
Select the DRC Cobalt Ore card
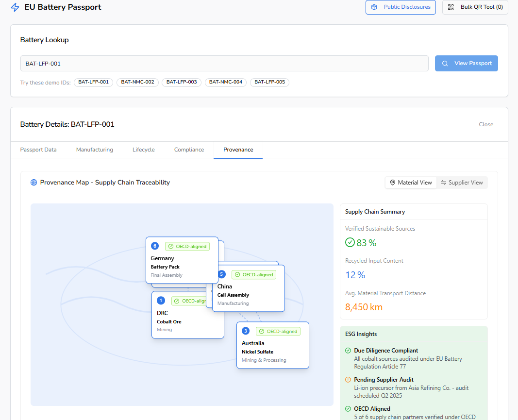[188, 315]
